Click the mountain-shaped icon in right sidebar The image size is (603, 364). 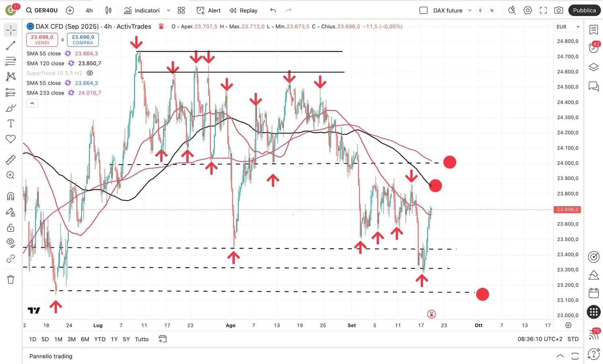[594, 275]
